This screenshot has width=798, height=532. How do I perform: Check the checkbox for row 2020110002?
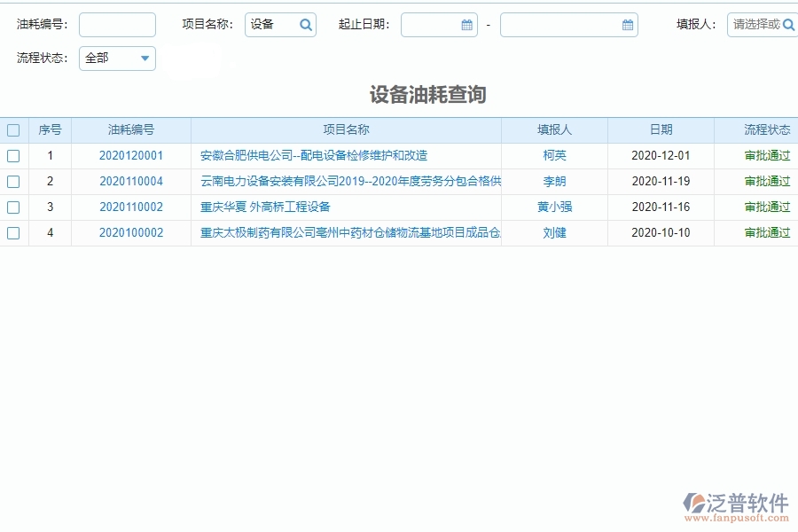(13, 207)
